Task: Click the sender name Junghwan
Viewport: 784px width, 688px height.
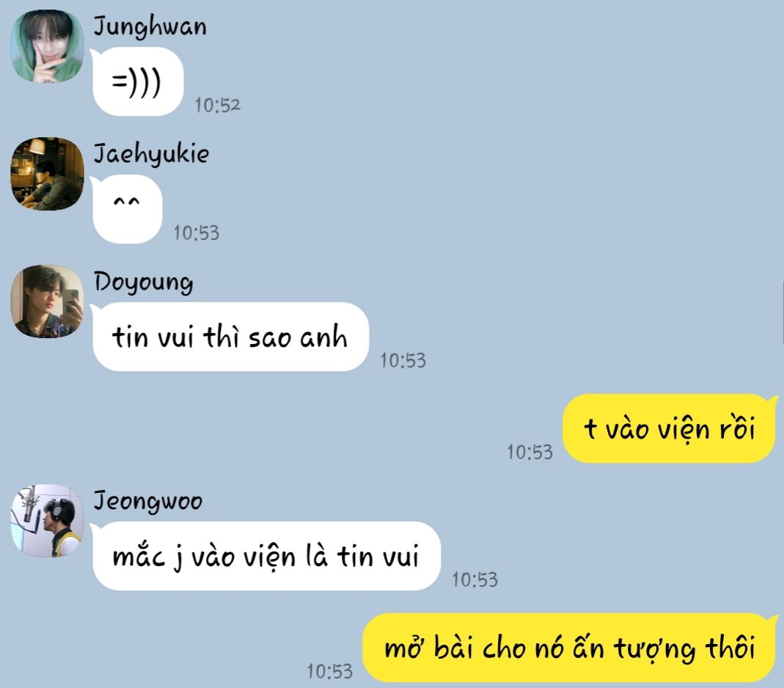Action: pos(150,27)
